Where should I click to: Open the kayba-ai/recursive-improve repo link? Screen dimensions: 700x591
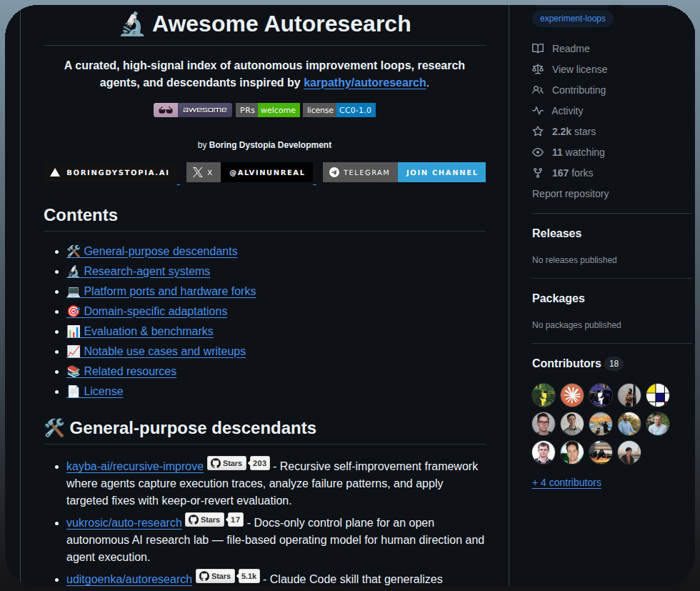[135, 467]
